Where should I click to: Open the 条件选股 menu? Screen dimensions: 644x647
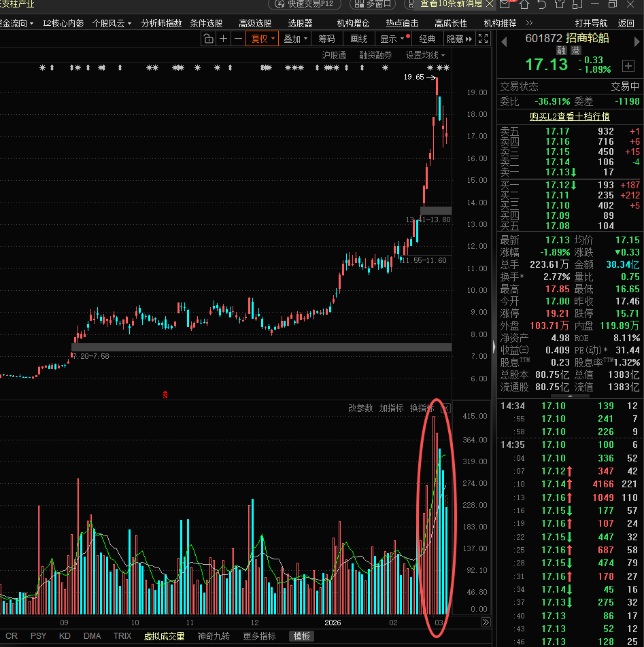206,23
